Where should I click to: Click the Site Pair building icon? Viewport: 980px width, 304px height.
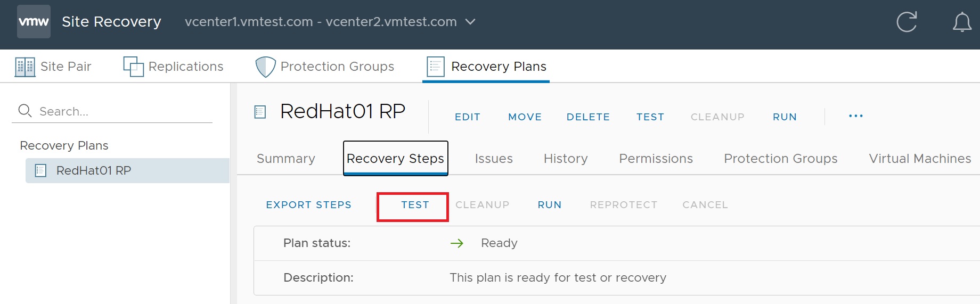(25, 67)
